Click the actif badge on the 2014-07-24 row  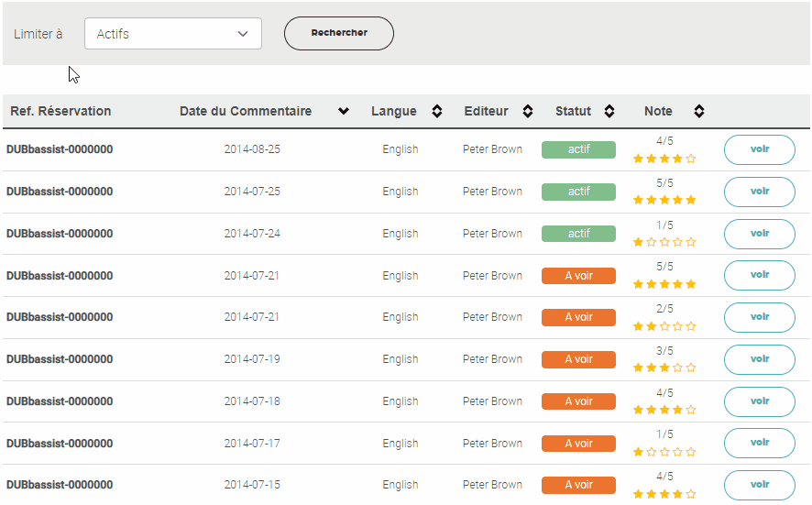click(578, 234)
